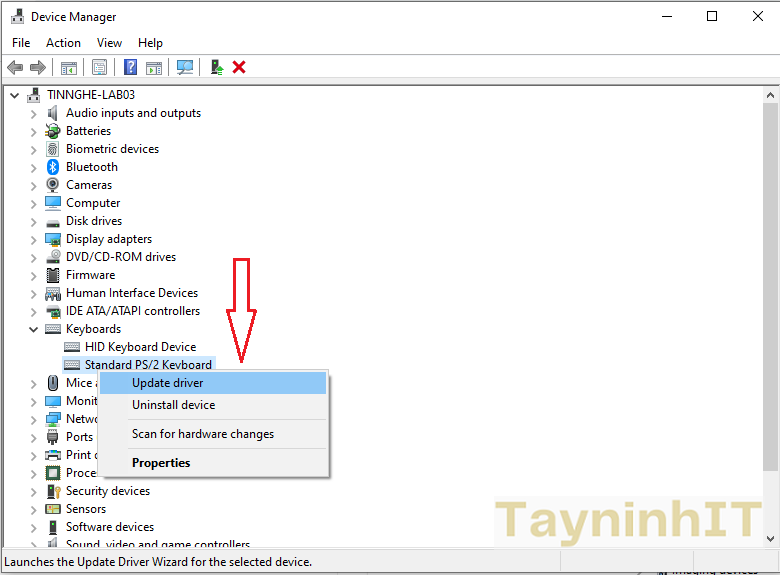The height and width of the screenshot is (575, 780).
Task: Click Scan for hardware changes toolbar icon
Action: (185, 67)
